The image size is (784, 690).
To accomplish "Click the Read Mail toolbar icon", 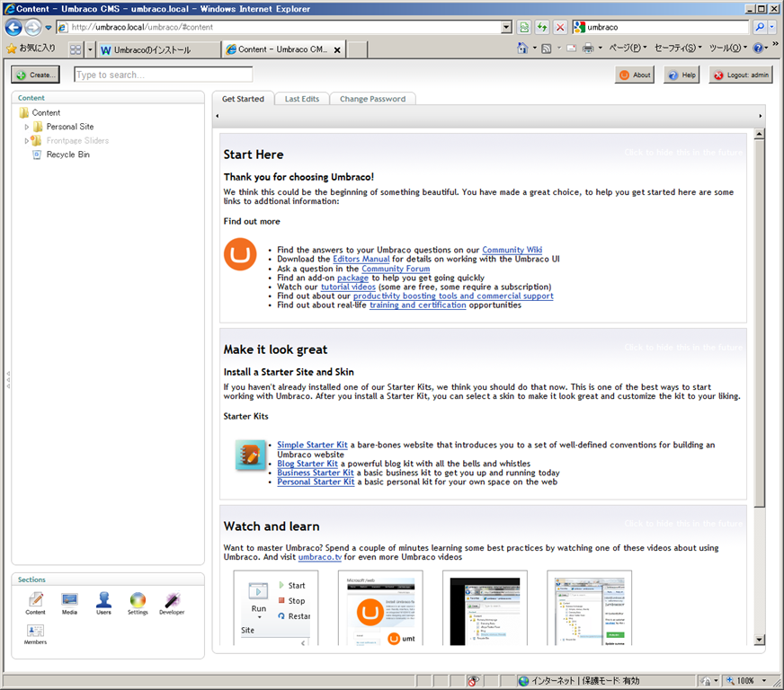I will 571,49.
